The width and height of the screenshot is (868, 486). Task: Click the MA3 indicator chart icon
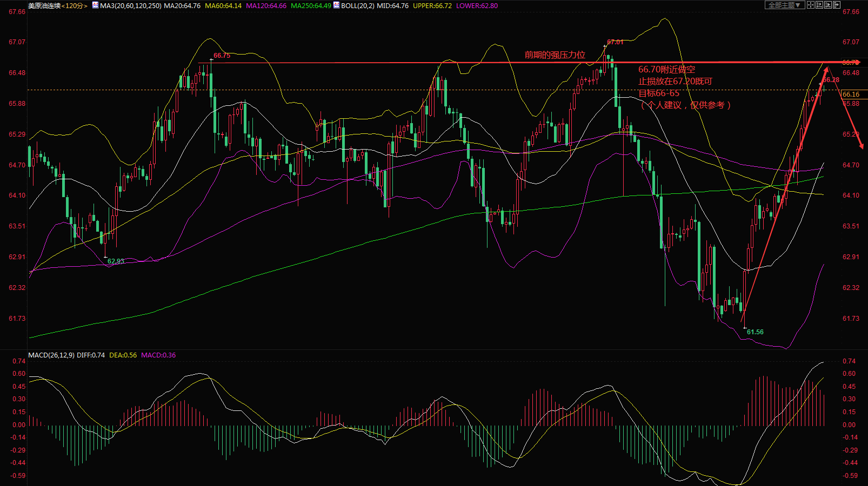pos(95,5)
